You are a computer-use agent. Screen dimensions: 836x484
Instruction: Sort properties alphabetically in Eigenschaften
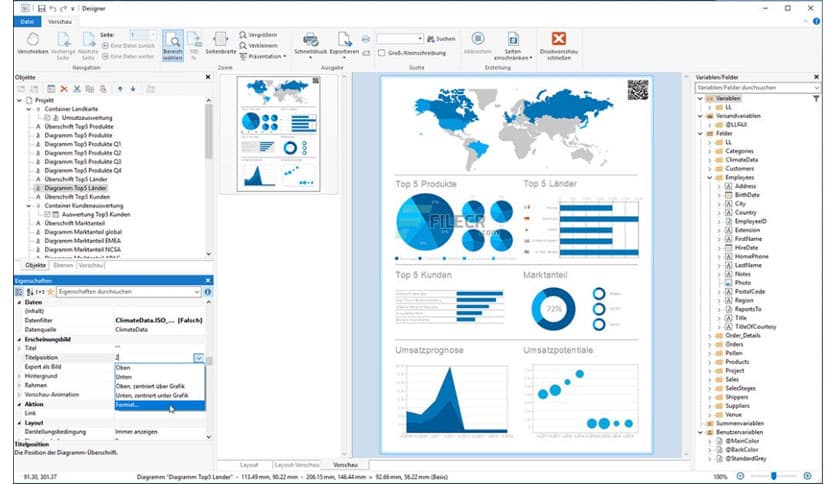click(x=30, y=292)
